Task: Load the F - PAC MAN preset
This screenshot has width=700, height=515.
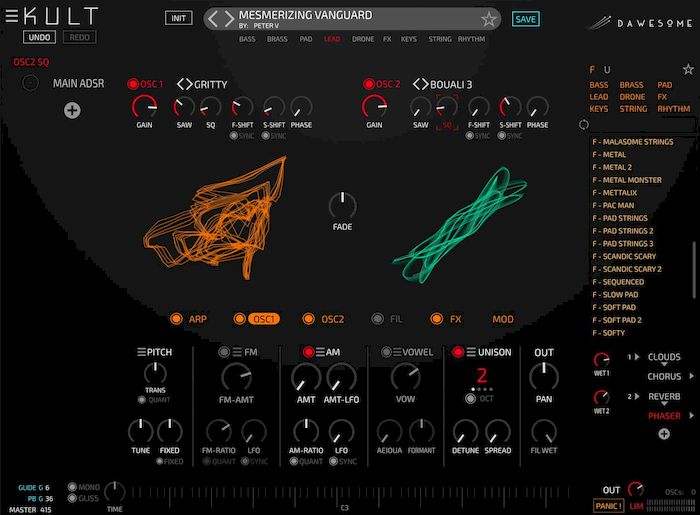Action: [x=613, y=205]
